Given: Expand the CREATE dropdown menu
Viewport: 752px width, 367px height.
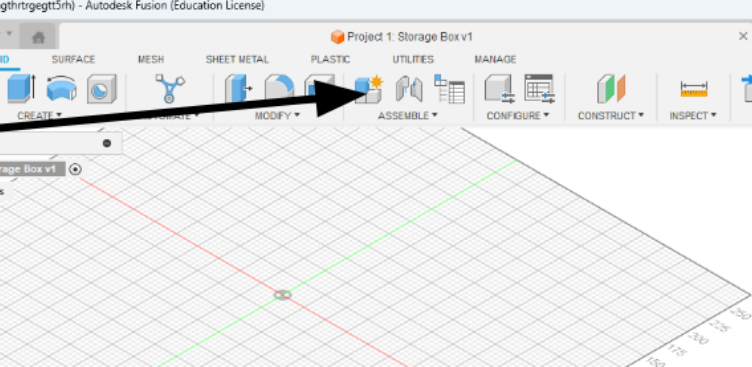Looking at the screenshot, I should (x=40, y=116).
